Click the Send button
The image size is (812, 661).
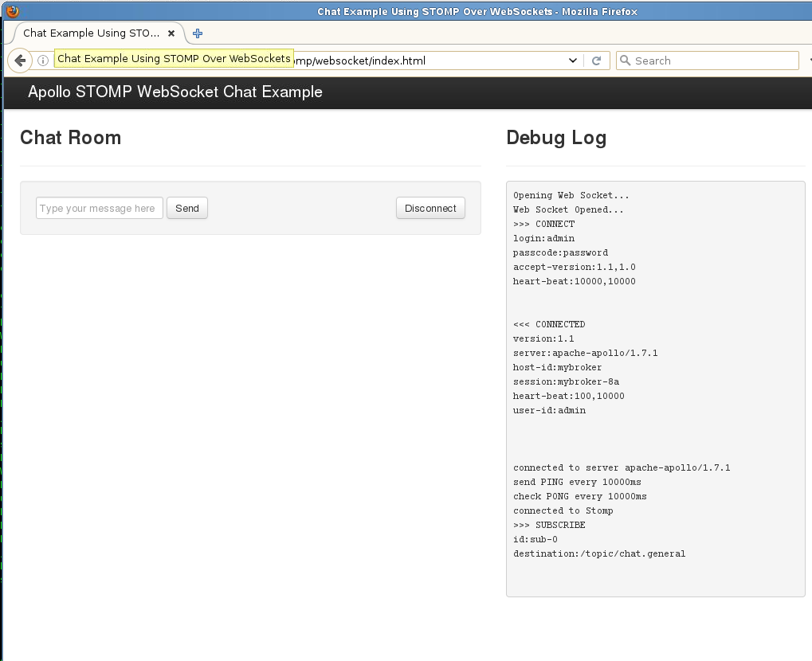point(187,208)
